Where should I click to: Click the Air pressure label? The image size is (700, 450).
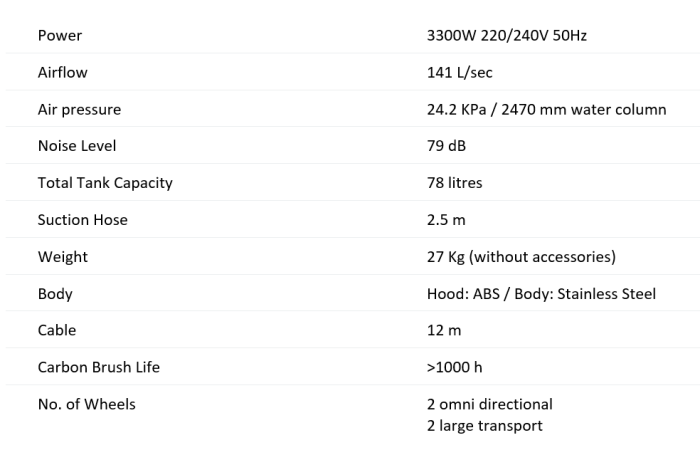(x=79, y=109)
